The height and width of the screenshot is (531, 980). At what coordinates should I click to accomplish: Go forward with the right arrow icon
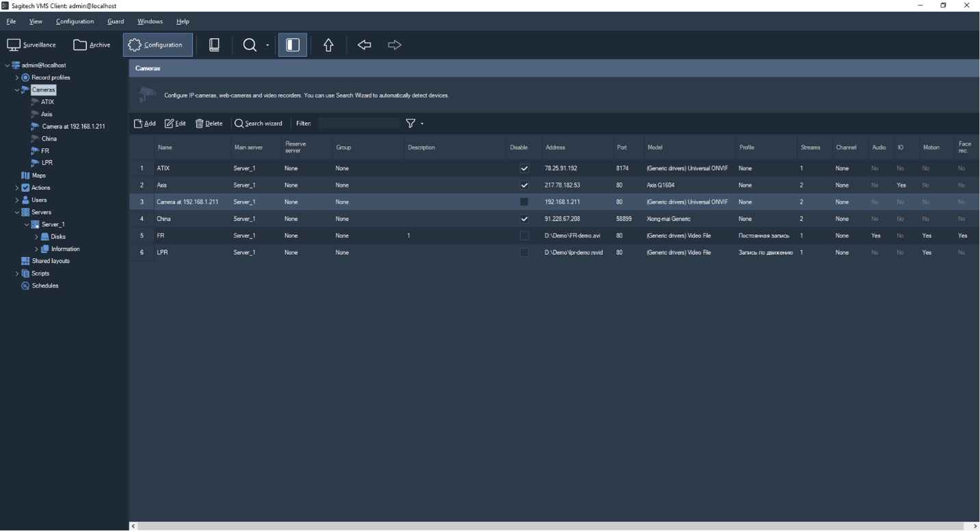395,45
